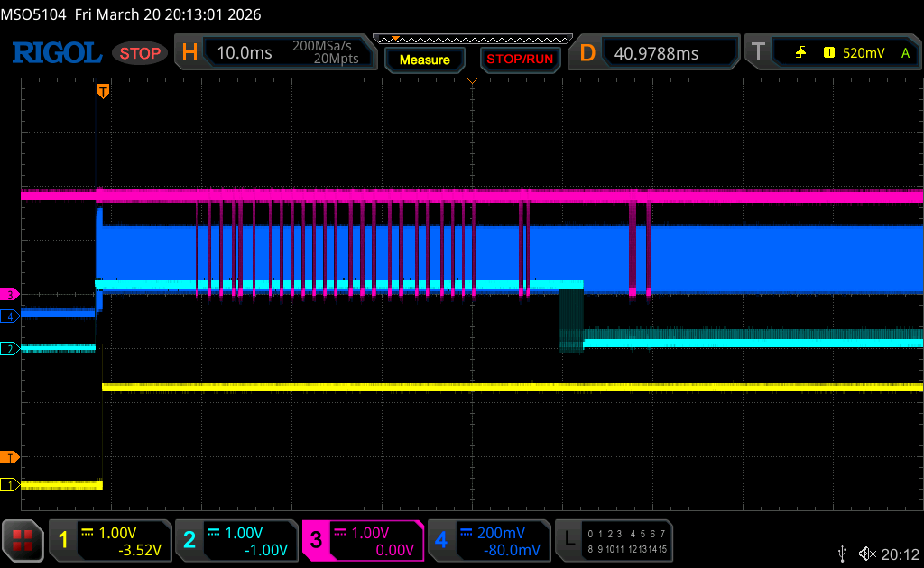924x568 pixels.
Task: Tap channel 3 offset 0.00V
Action: tap(395, 550)
